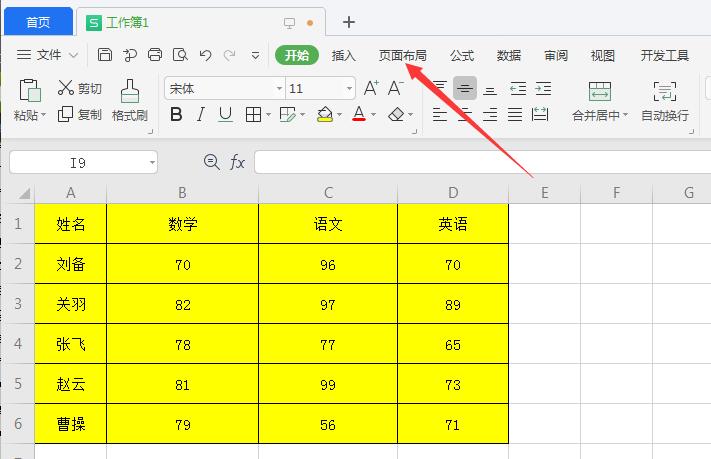711x459 pixels.
Task: Expand the Merge and Center dropdown arrow
Action: 625,115
